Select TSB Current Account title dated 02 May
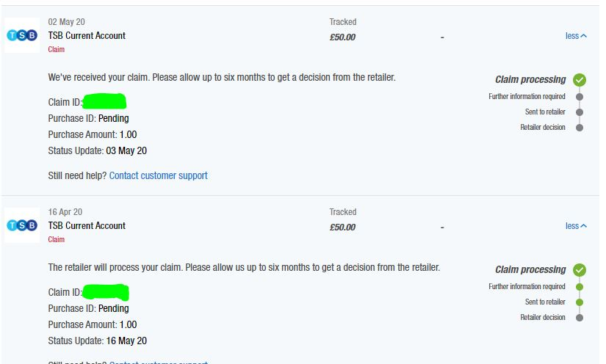This screenshot has height=364, width=606. (x=87, y=36)
